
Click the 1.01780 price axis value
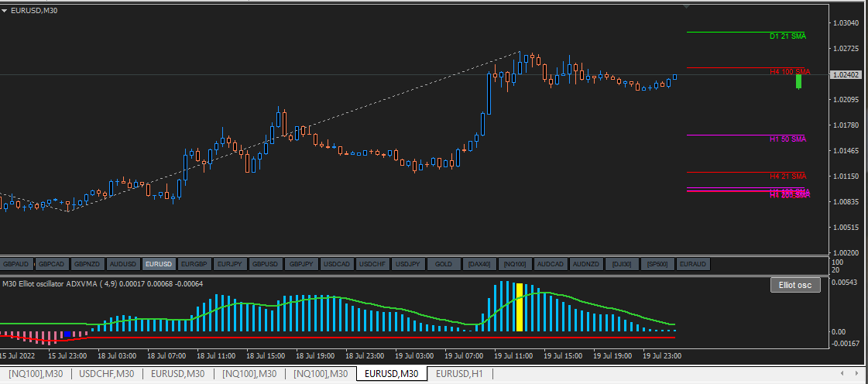click(846, 125)
